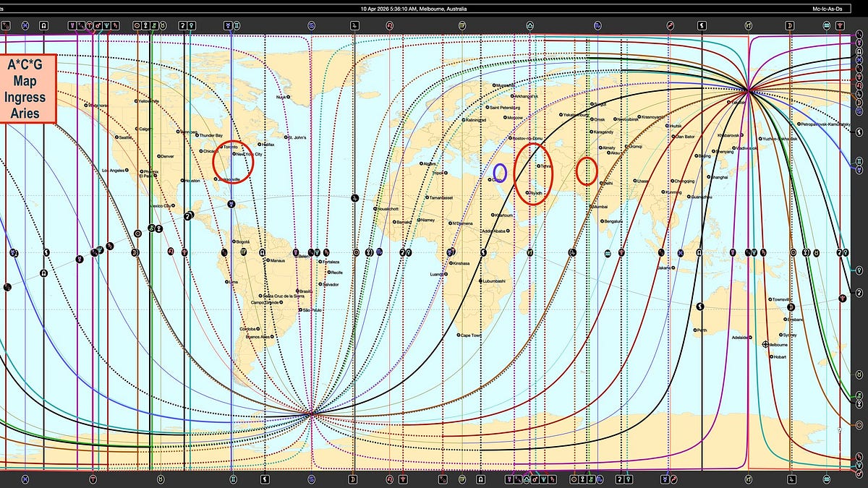Click the Los Angeles city label

tap(114, 170)
